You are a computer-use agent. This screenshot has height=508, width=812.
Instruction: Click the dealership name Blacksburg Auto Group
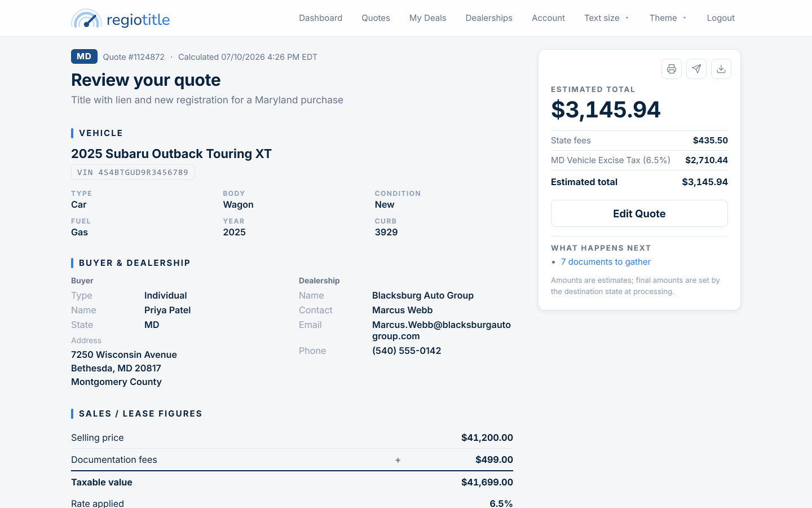click(x=423, y=295)
